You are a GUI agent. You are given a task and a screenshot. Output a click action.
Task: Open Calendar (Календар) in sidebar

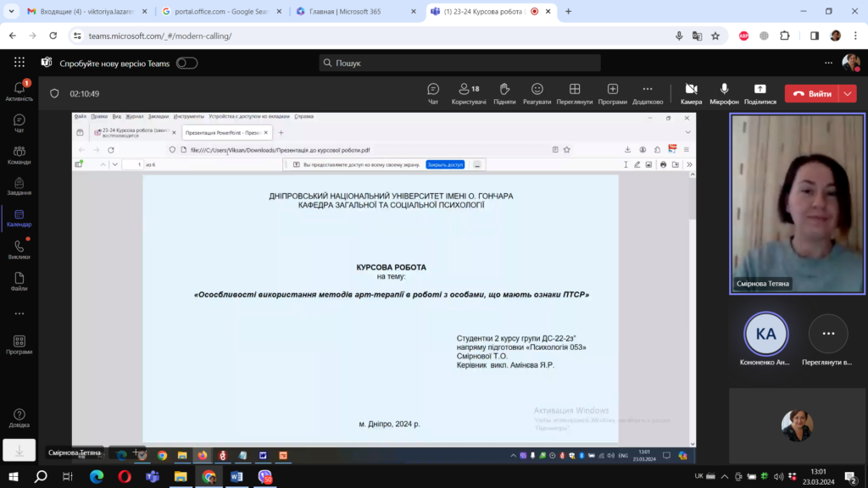tap(19, 218)
